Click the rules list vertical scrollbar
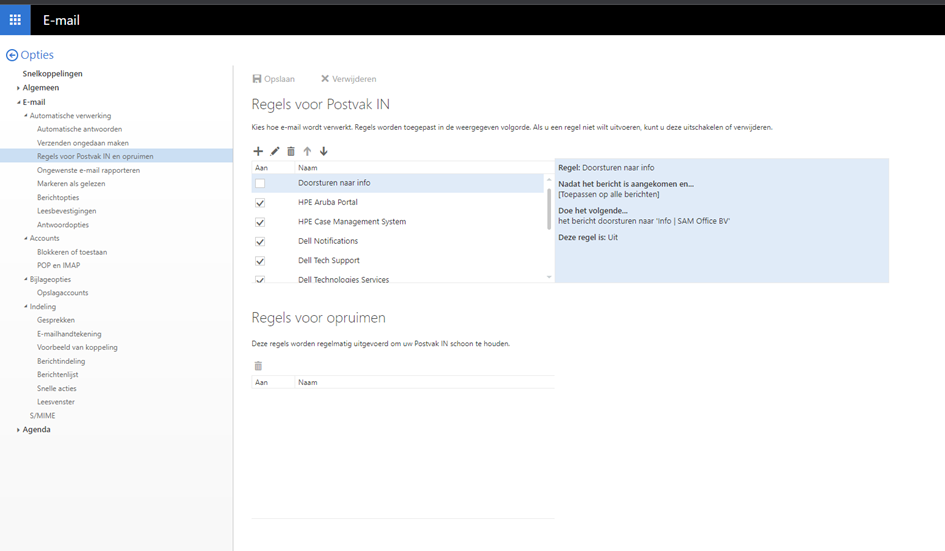Image resolution: width=945 pixels, height=551 pixels. [x=548, y=209]
